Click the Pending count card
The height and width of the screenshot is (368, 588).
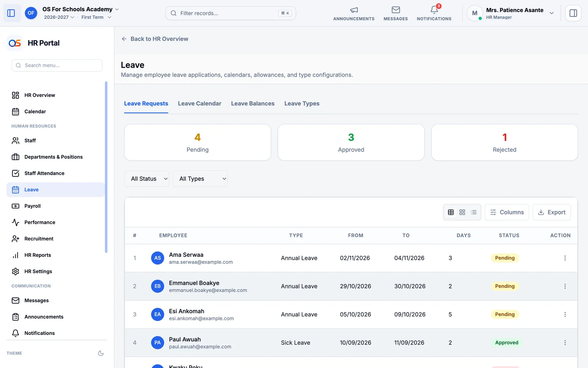(x=198, y=142)
